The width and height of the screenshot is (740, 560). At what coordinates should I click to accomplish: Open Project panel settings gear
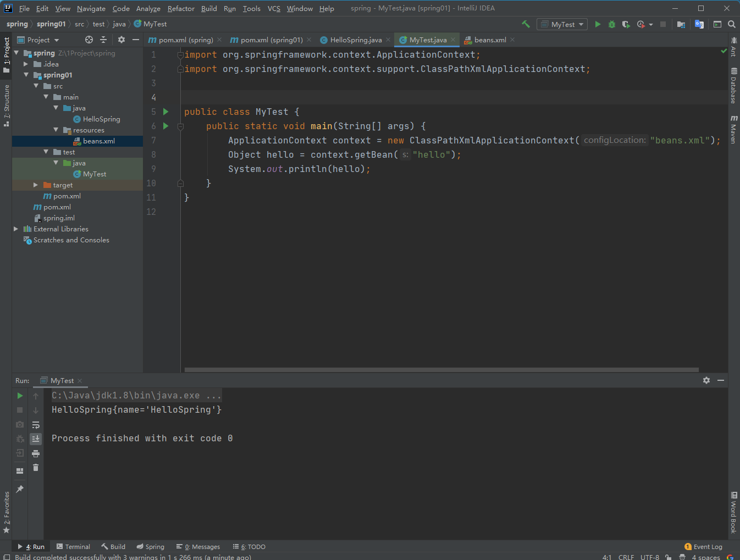click(122, 40)
